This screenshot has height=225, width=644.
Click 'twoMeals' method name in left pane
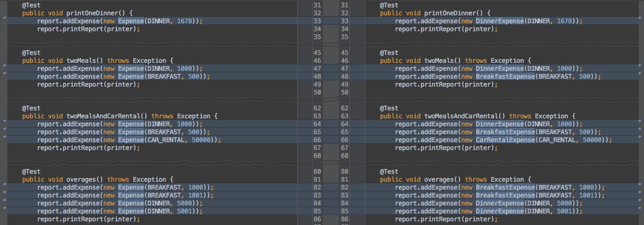click(x=81, y=60)
